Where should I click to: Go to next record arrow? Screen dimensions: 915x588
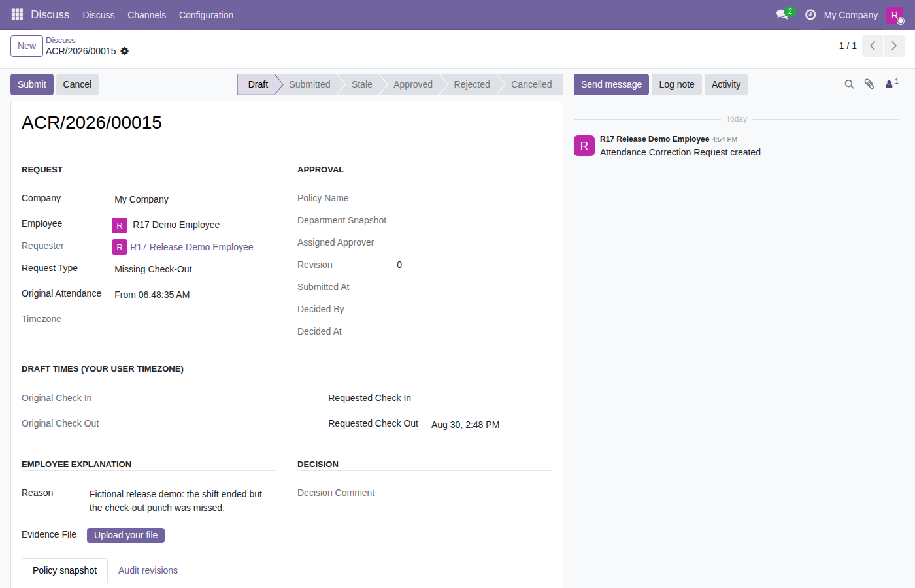pyautogui.click(x=894, y=46)
